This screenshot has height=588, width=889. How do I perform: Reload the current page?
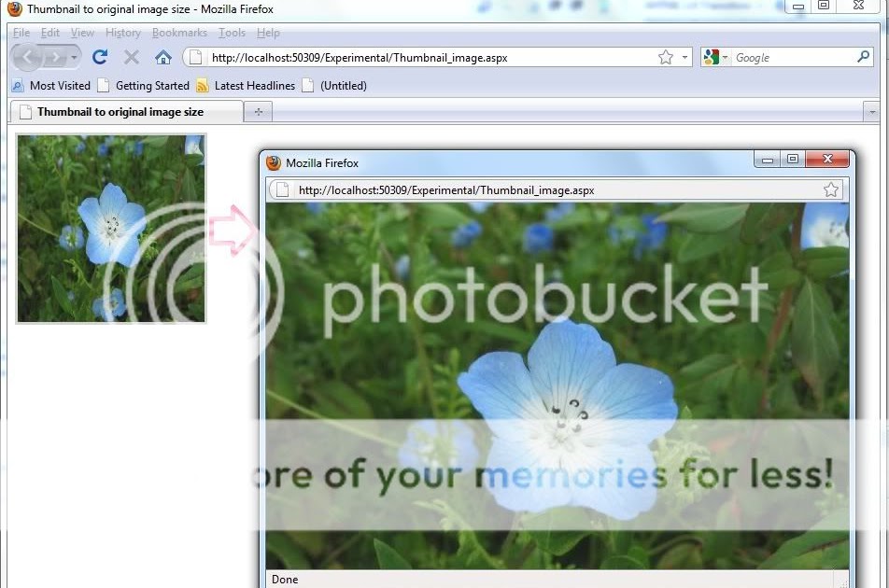point(100,57)
